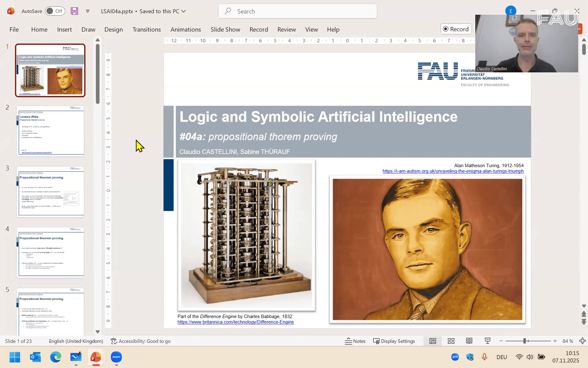
Task: Follow the Alan Turing autism.org link
Action: [x=453, y=171]
